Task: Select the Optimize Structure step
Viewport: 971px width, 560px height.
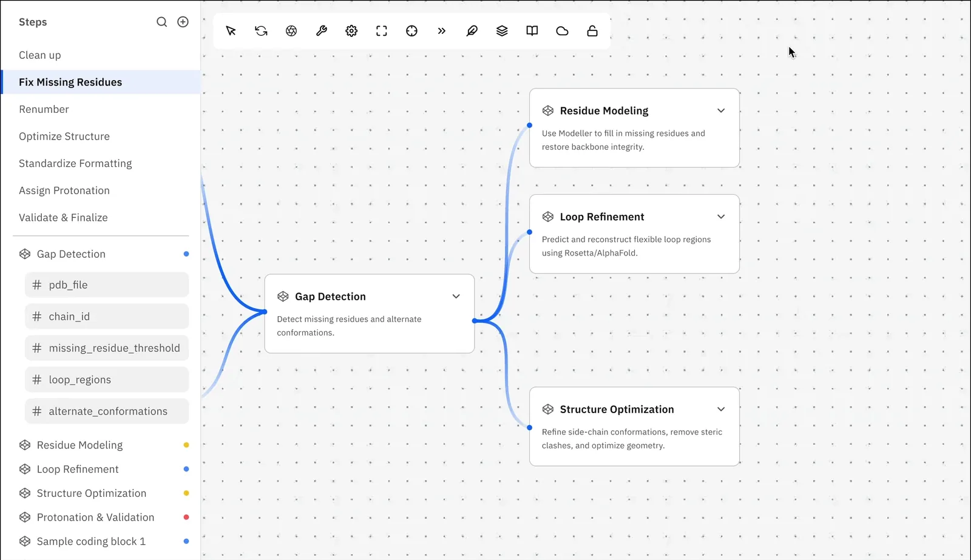Action: click(x=100, y=137)
